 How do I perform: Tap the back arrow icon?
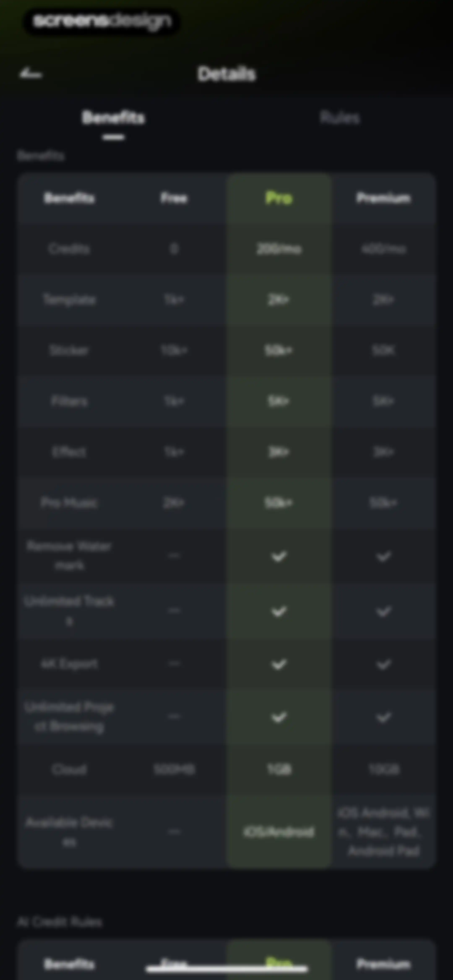[x=31, y=73]
